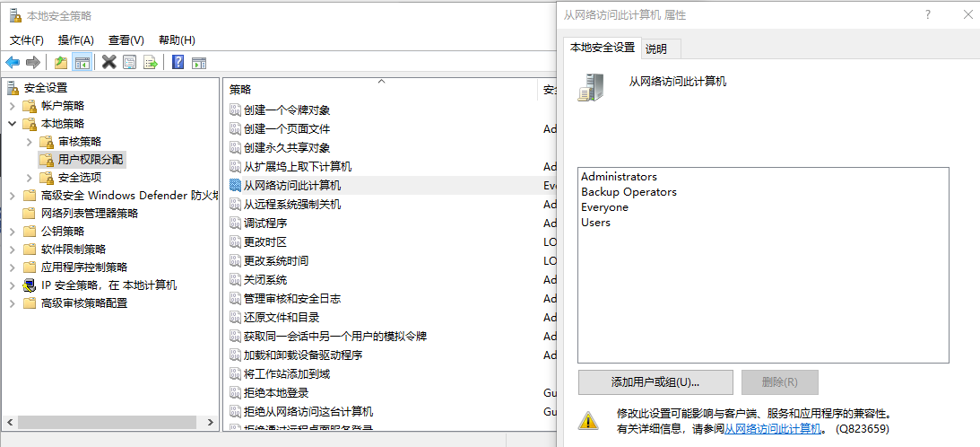Toggle the Show/Hide Console Tree icon
Screen dimensions: 980x447
pyautogui.click(x=82, y=62)
